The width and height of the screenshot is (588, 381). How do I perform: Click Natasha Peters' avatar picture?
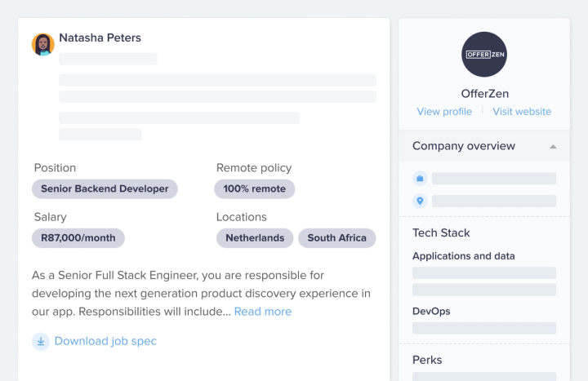pos(43,44)
